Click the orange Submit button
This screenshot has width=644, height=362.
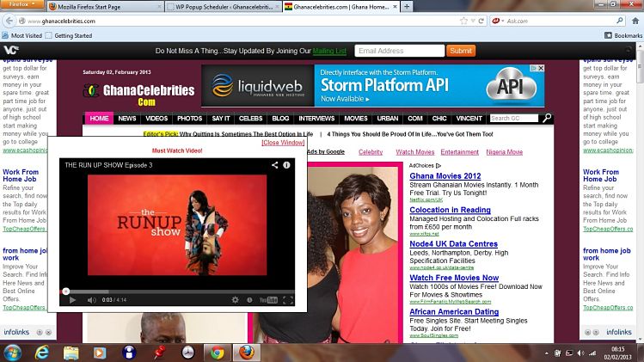[x=461, y=51]
